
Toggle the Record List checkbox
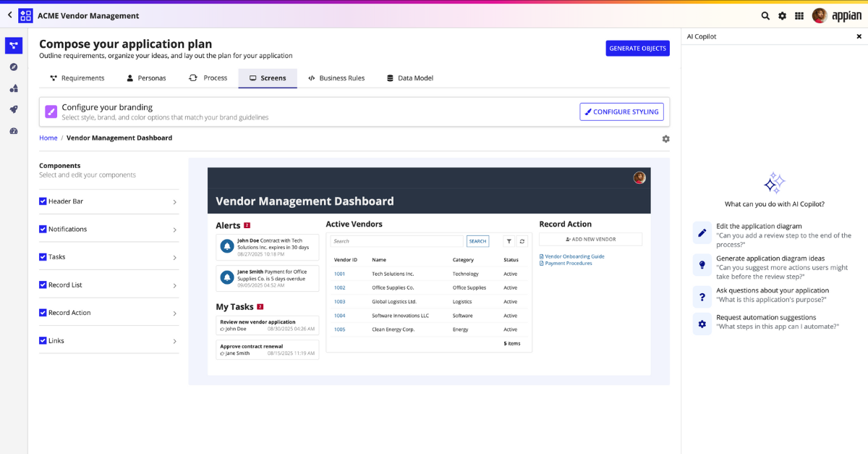tap(43, 285)
